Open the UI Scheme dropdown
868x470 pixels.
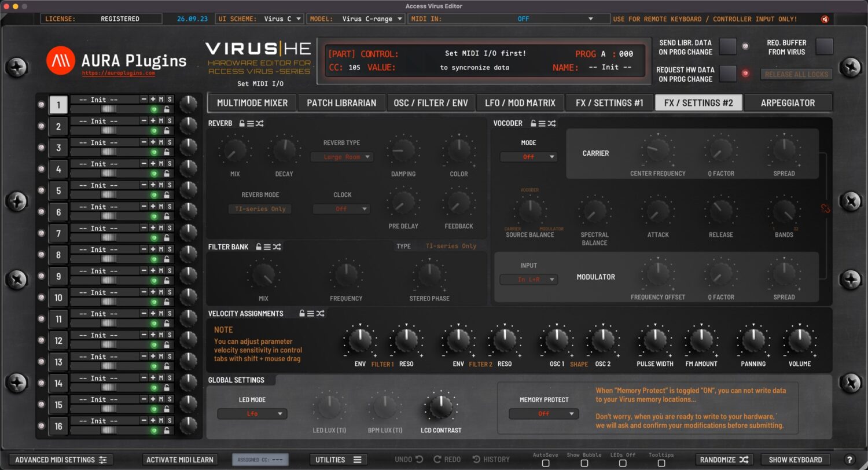[260, 19]
